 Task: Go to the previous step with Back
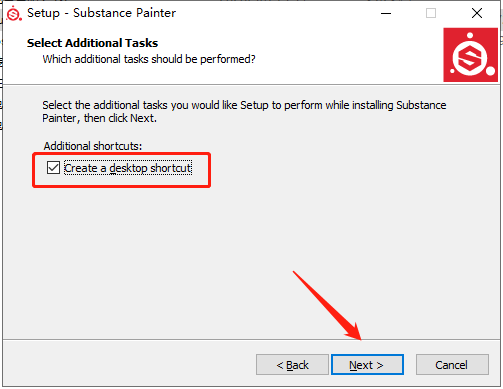coord(292,365)
